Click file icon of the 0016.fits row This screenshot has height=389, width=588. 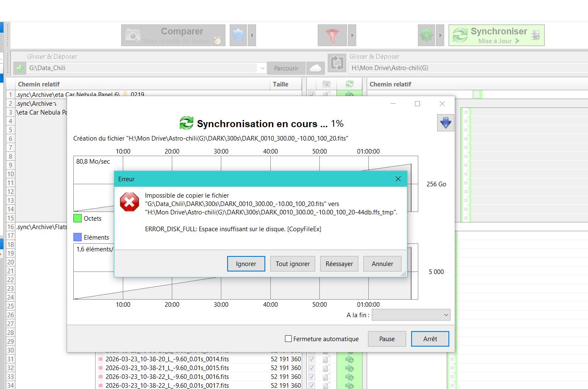pos(101,377)
